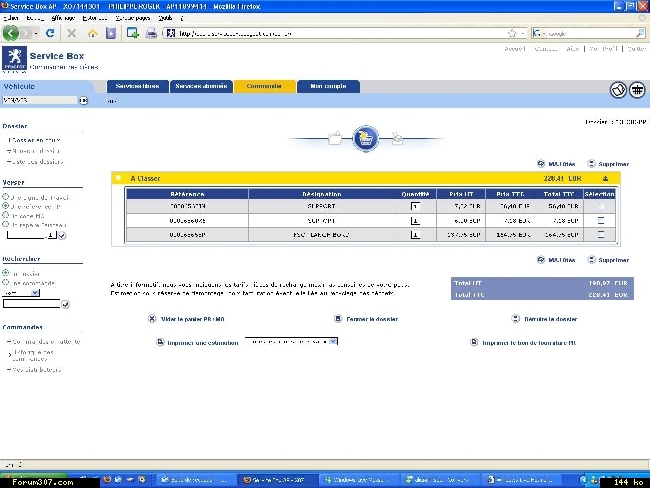Open the browser Home page icon
The width and height of the screenshot is (650, 488).
92,33
